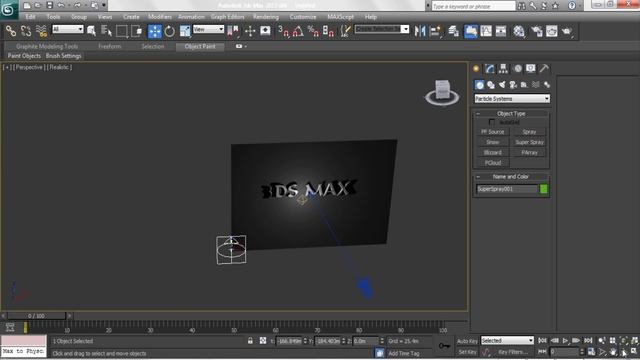Open the Curve Editor icon
The image size is (640, 360).
(x=486, y=31)
